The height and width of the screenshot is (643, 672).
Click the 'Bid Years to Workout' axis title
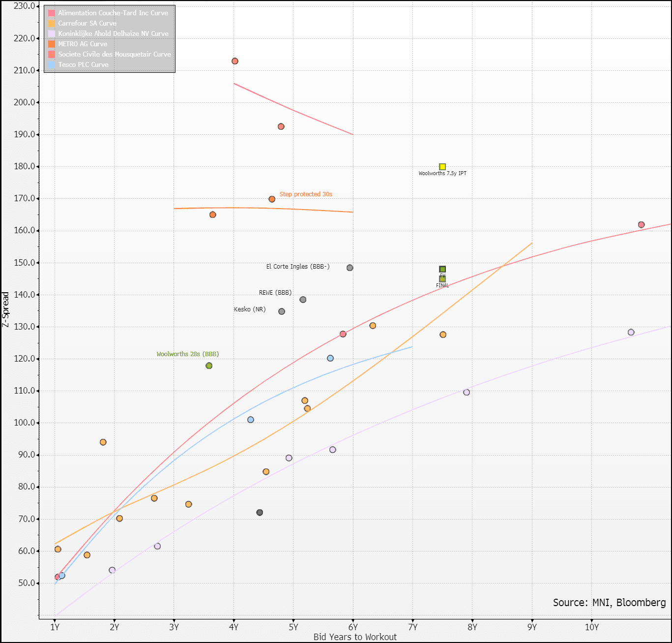coord(355,637)
